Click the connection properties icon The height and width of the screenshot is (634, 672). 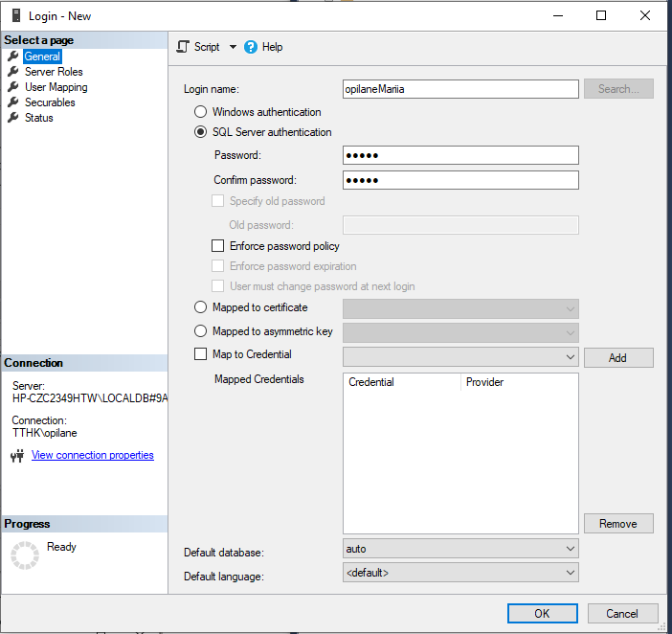coord(16,456)
